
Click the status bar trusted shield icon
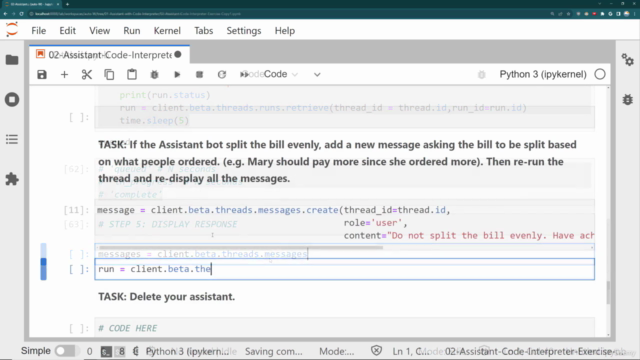click(x=376, y=351)
